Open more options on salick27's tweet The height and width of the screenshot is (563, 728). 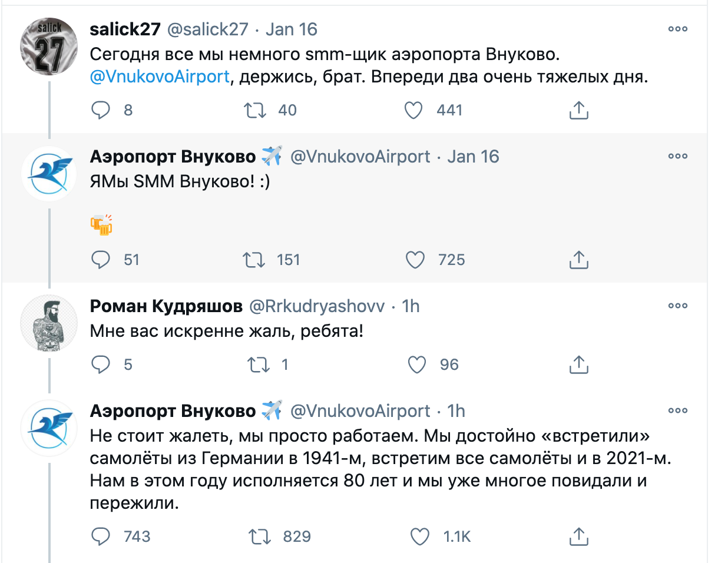tap(678, 29)
